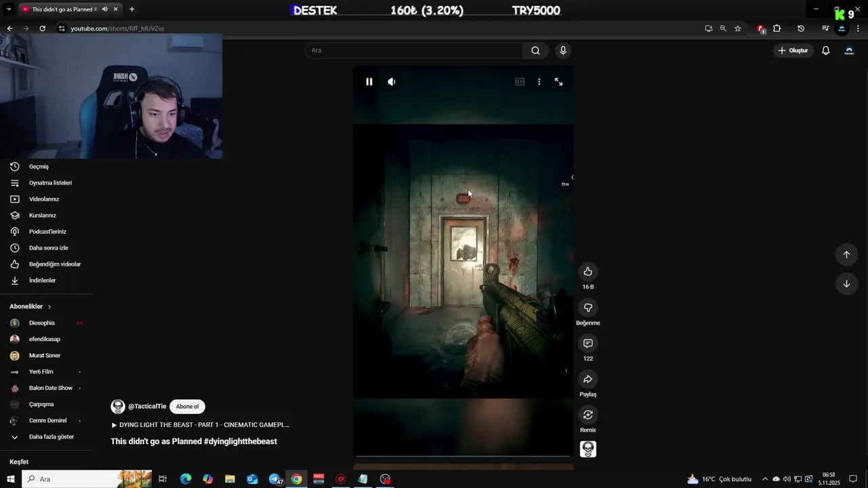Open the short's sound source skull thumbnail
The height and width of the screenshot is (488, 868).
point(588,449)
